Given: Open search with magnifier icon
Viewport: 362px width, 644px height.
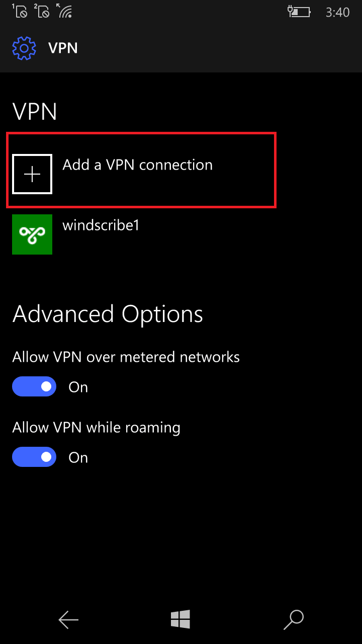Looking at the screenshot, I should 294,620.
